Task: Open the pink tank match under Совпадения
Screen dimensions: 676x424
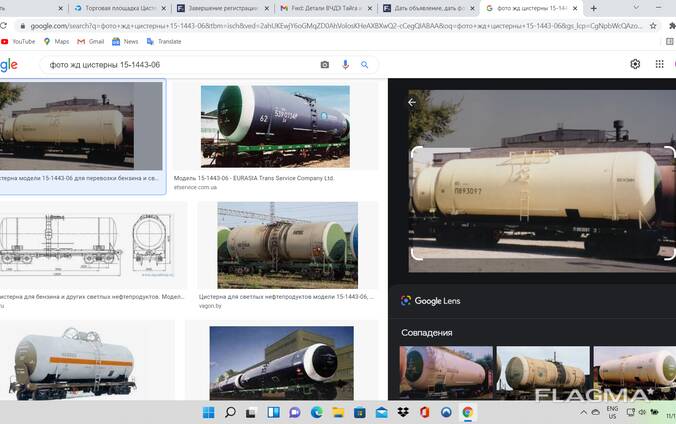Action: point(446,371)
